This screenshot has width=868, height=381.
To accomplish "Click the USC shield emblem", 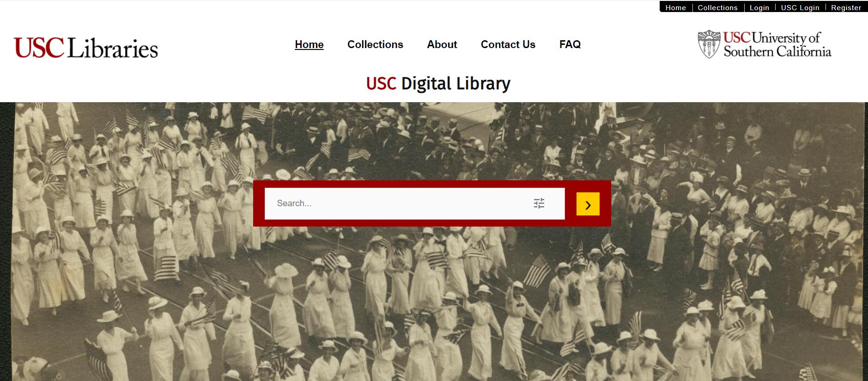I will point(709,44).
